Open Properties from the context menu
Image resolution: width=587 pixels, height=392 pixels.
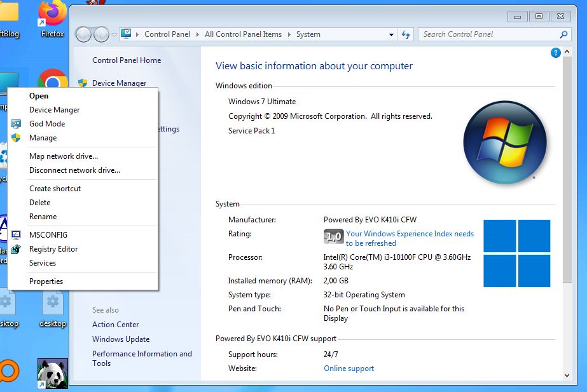click(x=83, y=281)
